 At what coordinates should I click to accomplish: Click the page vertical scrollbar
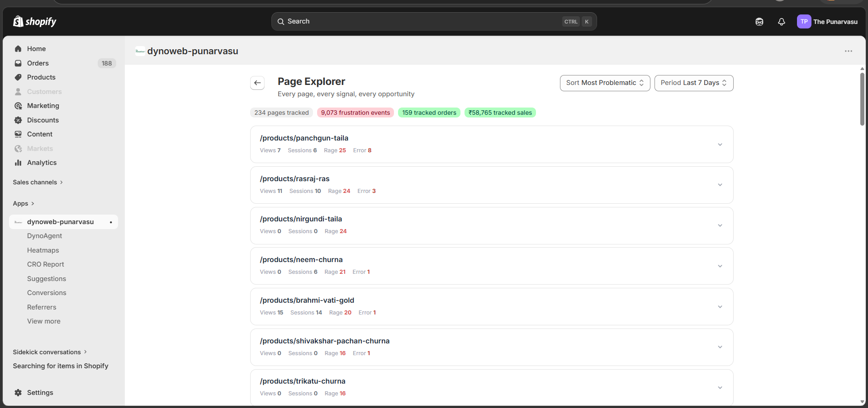[x=862, y=99]
